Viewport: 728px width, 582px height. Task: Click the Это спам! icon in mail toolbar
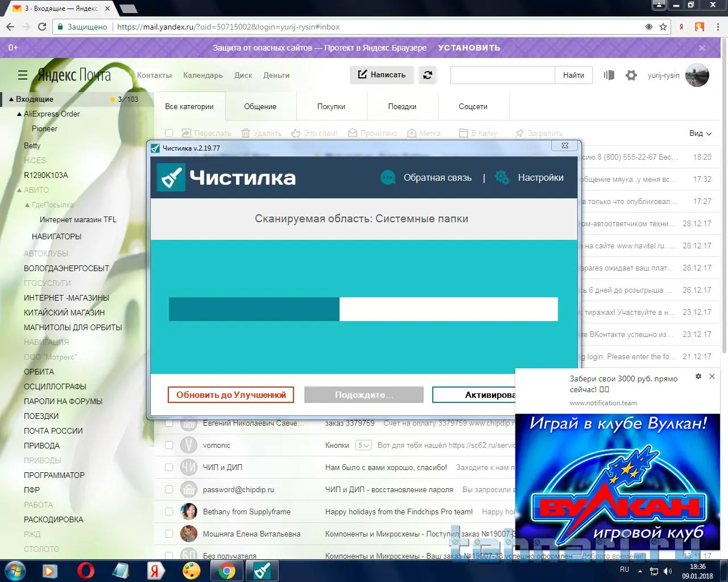(296, 133)
